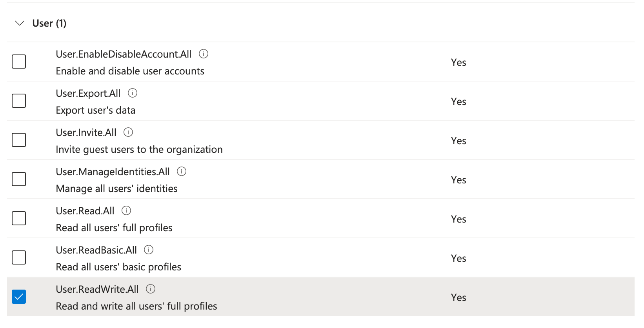Show info for User.ManageIdentities.All permission

(182, 171)
